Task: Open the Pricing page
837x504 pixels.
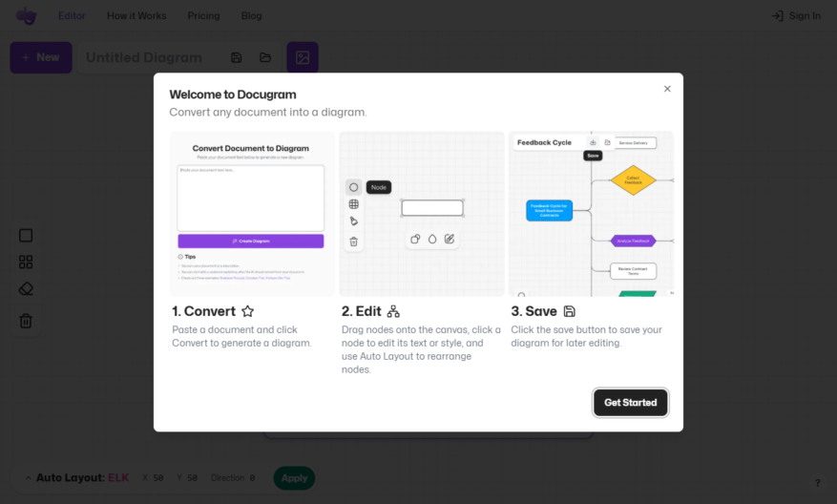Action: click(203, 16)
